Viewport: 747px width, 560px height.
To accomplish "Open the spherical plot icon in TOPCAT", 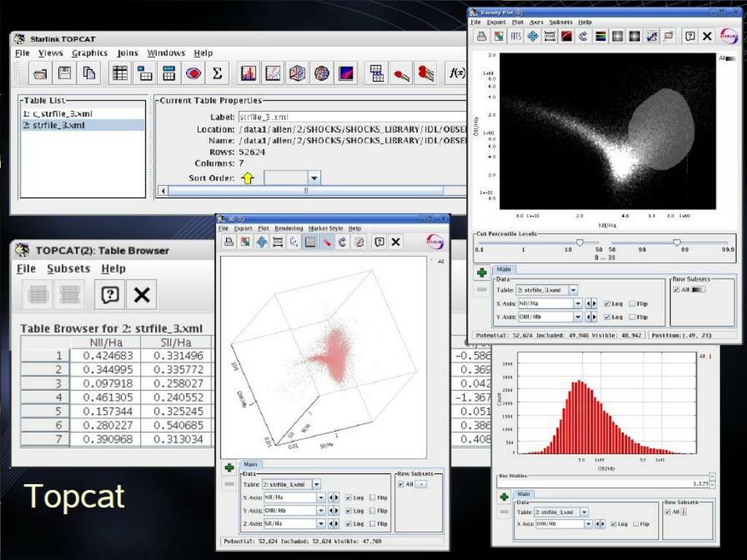I will pos(322,74).
